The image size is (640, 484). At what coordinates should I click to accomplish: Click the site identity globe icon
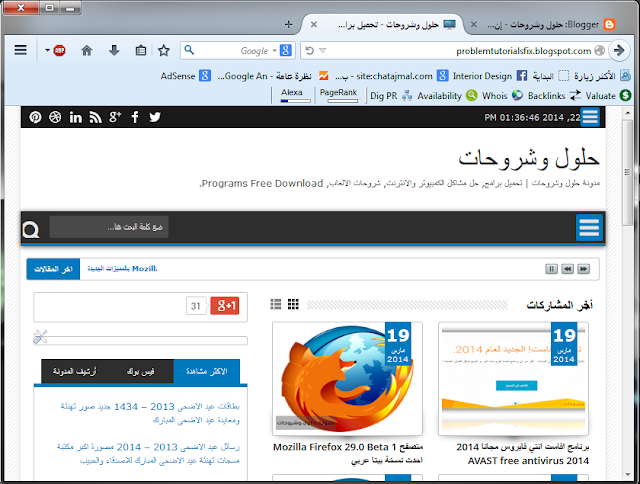click(600, 51)
